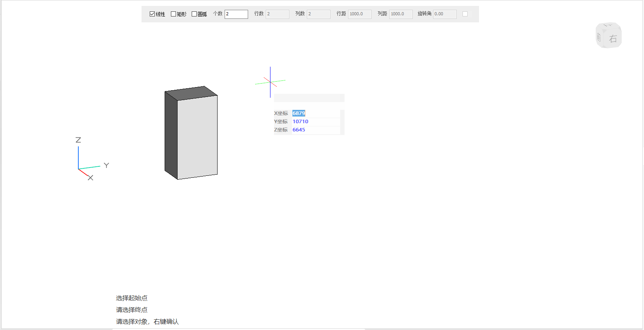The height and width of the screenshot is (330, 644).
Task: Click the 请选择终点 prompt text
Action: click(132, 310)
